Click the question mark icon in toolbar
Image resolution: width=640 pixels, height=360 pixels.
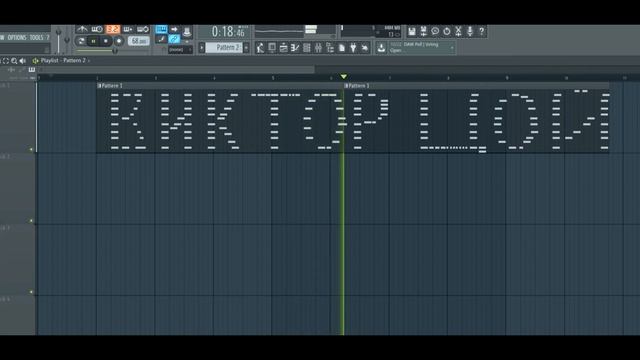tap(482, 31)
